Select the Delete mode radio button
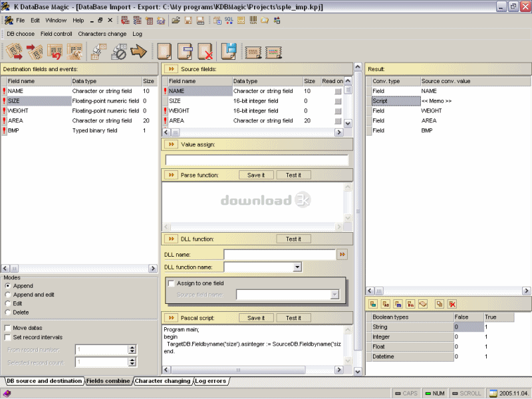This screenshot has height=399, width=532. (x=8, y=312)
